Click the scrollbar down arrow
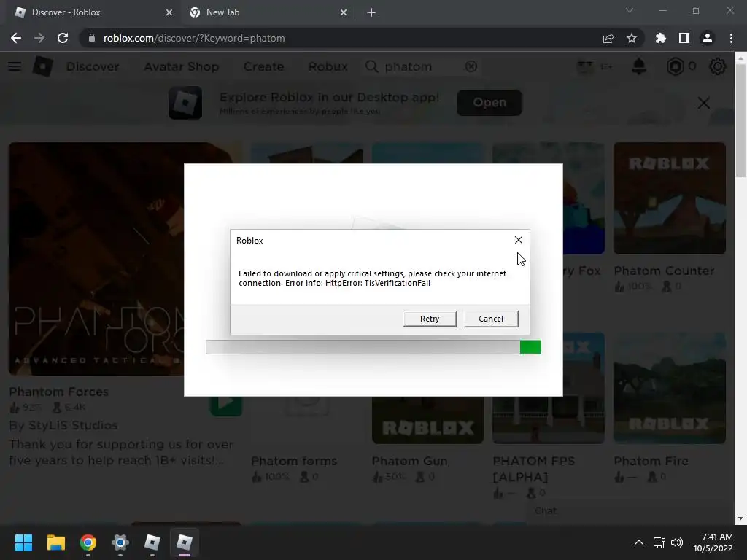The height and width of the screenshot is (560, 747). click(x=740, y=518)
